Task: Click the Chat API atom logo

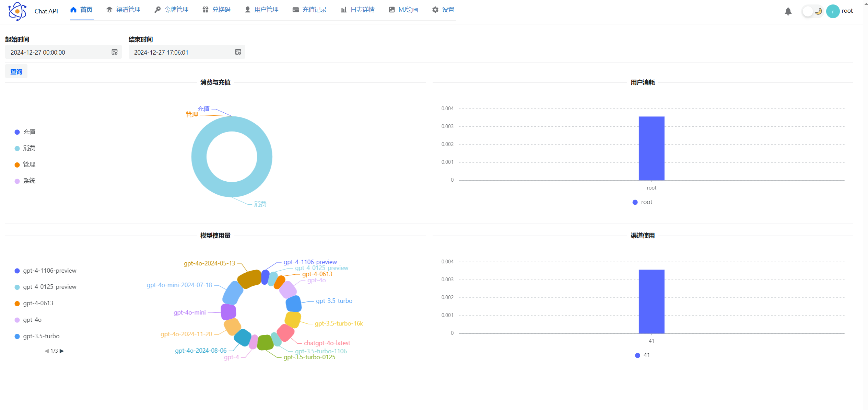Action: click(17, 11)
